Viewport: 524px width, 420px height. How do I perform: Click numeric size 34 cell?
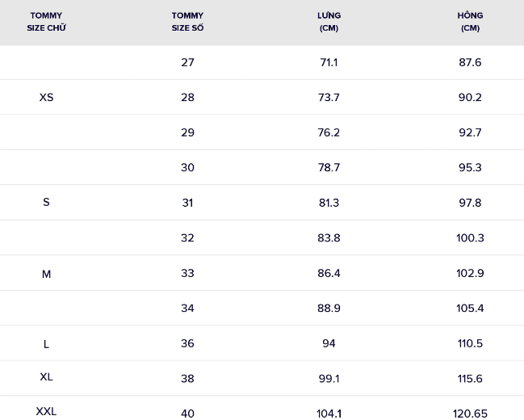coord(187,309)
